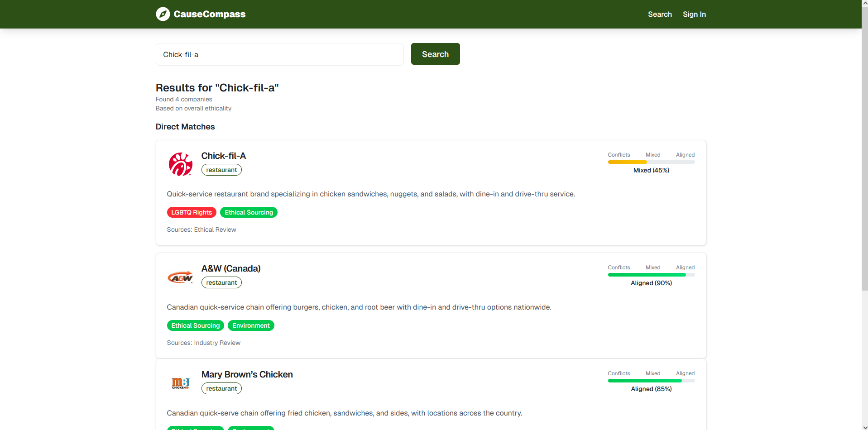The image size is (868, 430).
Task: Click the "Aligned (85%)" score label
Action: [651, 389]
